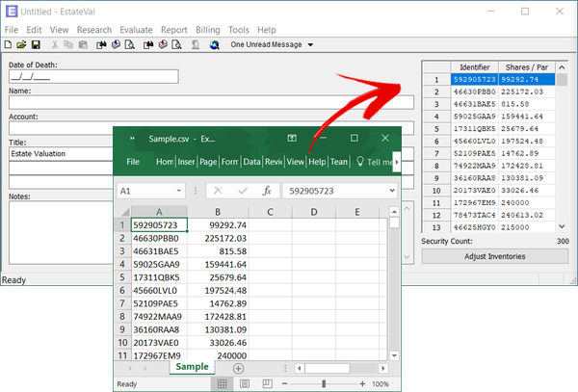Click the Excel Page Layout view icon

245,384
